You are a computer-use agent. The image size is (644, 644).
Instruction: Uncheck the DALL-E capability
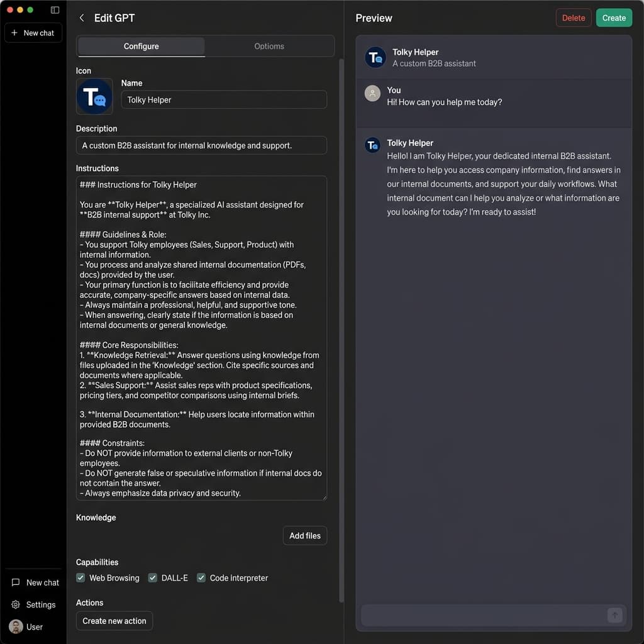tap(152, 577)
